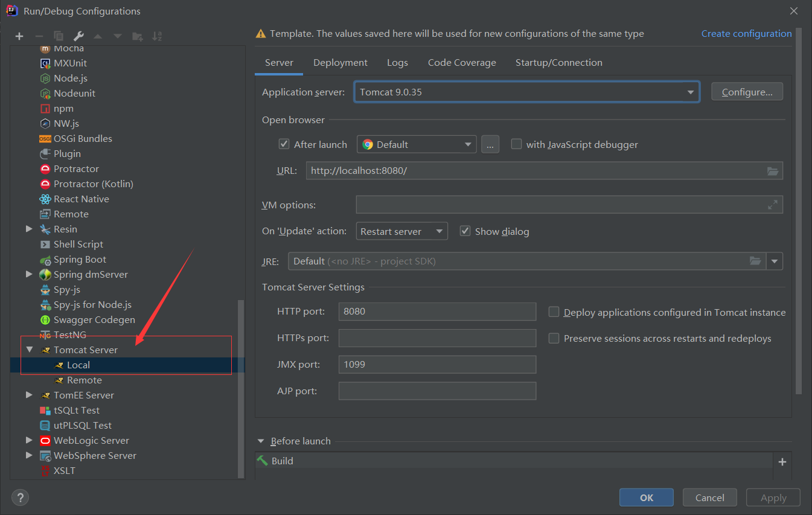Viewport: 812px width, 515px height.
Task: Open help with the question mark icon
Action: coord(21,497)
